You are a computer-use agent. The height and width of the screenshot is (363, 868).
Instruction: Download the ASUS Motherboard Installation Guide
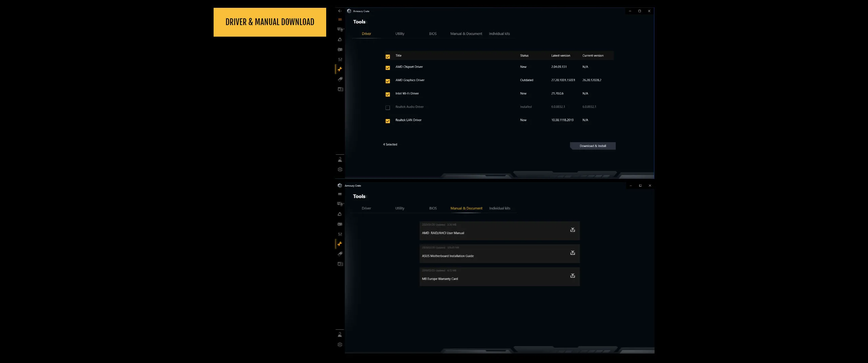[x=573, y=253]
